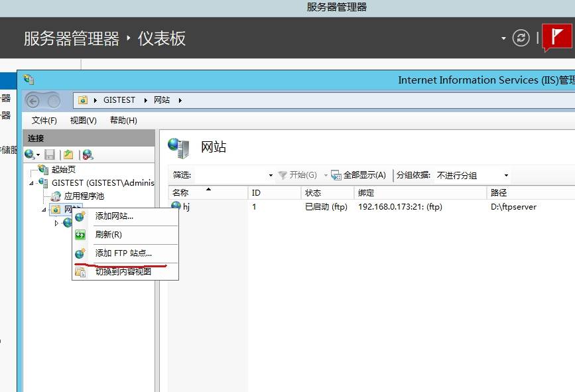
Task: Select 起始页 in the connections tree
Action: pyautogui.click(x=64, y=169)
